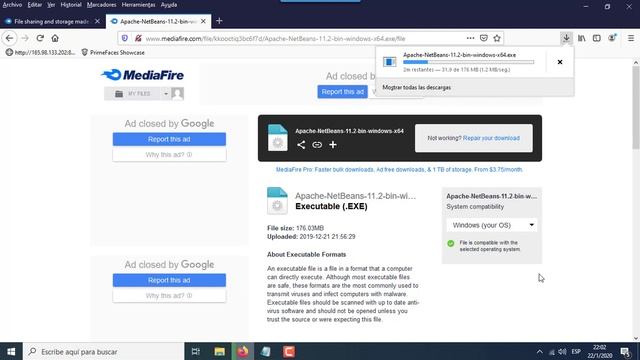Go back using the browser back arrow

pyautogui.click(x=9, y=38)
